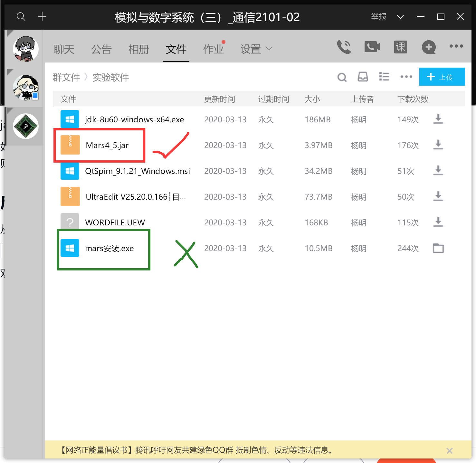Switch file view using the list icon
The width and height of the screenshot is (476, 463).
(x=384, y=77)
